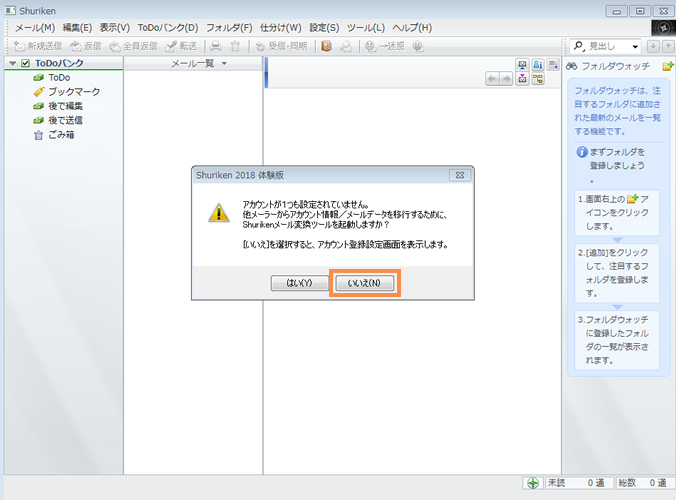Click the tree structure icon above preview

[537, 79]
